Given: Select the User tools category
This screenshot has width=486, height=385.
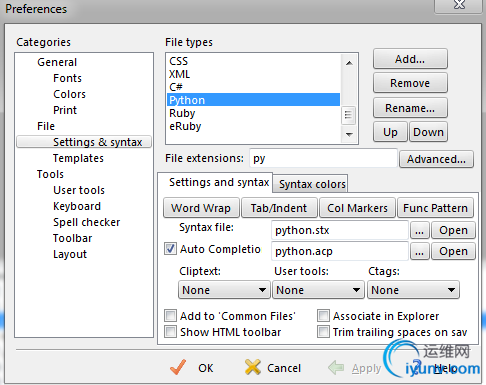Looking at the screenshot, I should tap(79, 190).
